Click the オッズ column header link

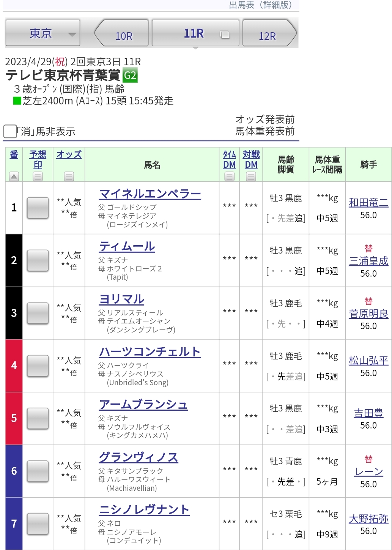(x=69, y=154)
